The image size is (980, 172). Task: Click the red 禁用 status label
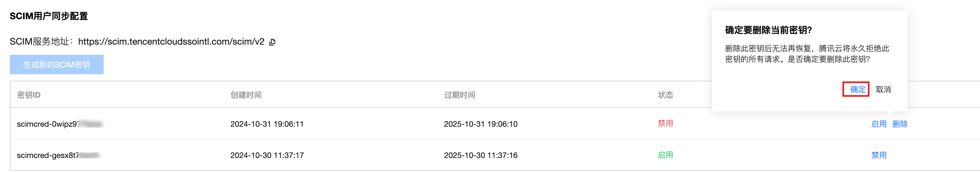tap(665, 124)
